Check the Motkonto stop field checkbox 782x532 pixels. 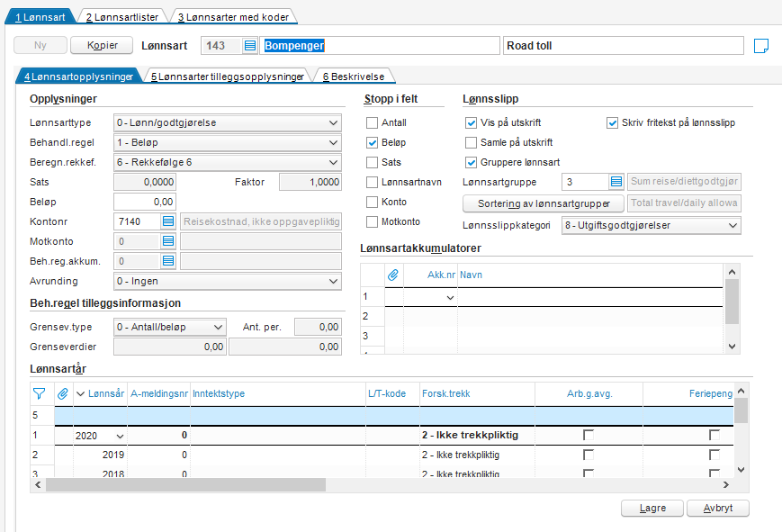tap(372, 221)
